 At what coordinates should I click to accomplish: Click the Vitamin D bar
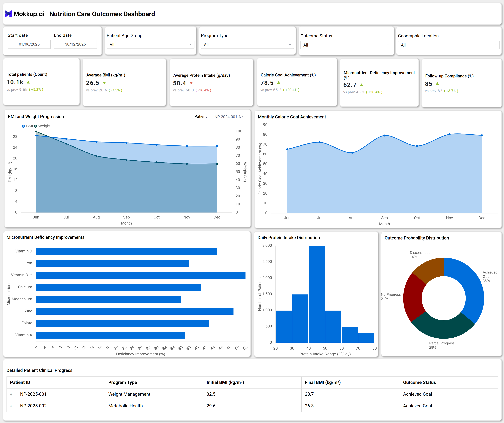(126, 252)
